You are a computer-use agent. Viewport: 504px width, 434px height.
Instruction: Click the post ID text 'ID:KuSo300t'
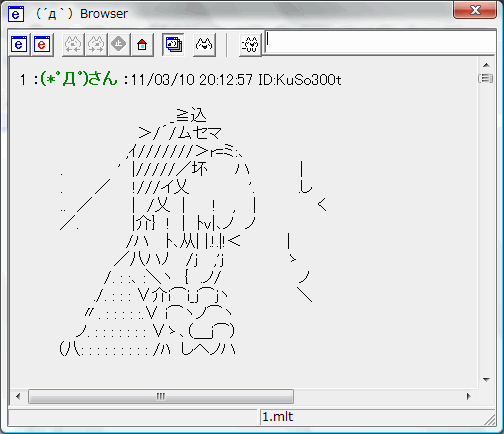tap(300, 80)
